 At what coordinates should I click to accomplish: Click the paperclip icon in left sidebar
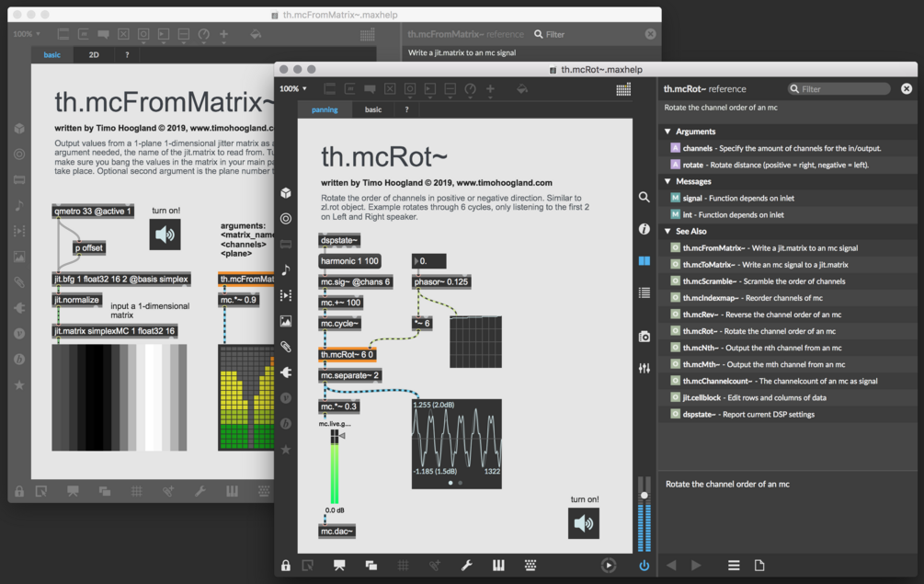pyautogui.click(x=286, y=347)
